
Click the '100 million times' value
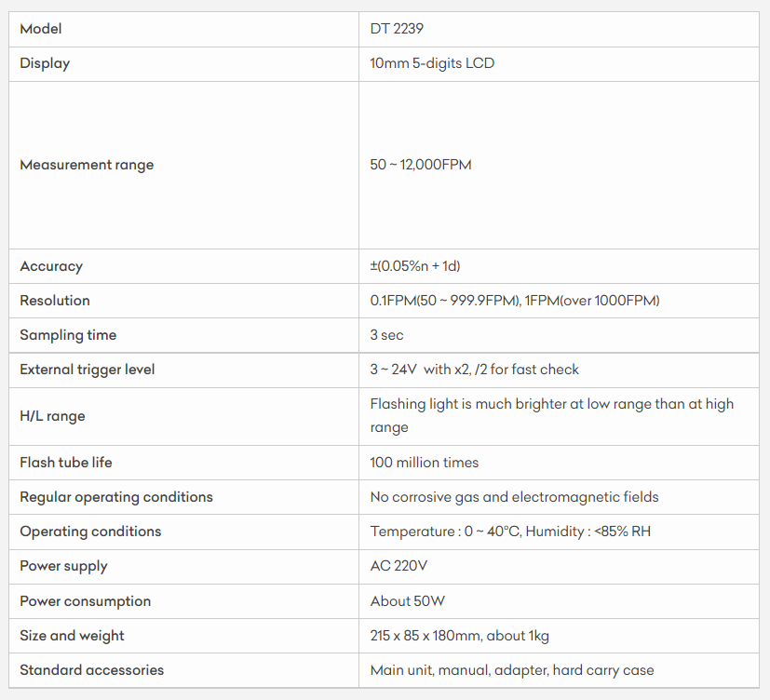(x=425, y=463)
